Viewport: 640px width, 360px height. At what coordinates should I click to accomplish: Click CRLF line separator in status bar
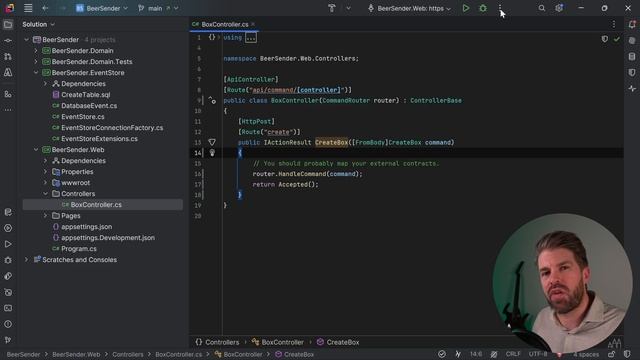(513, 354)
